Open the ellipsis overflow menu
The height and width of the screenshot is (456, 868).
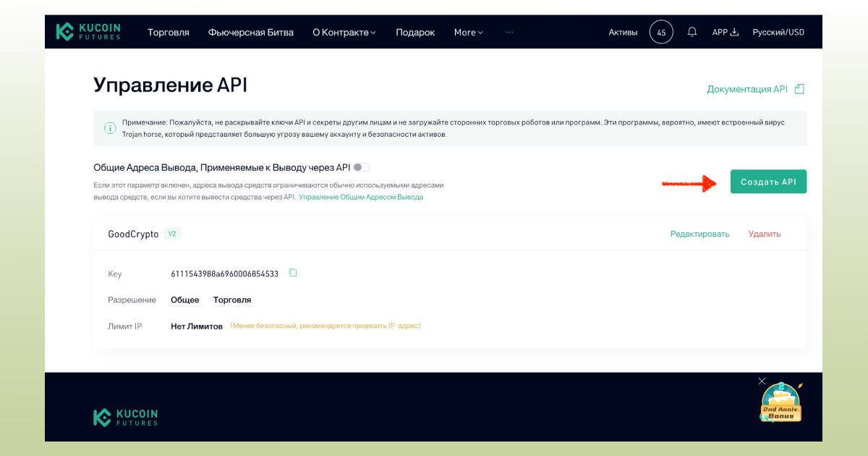[x=509, y=32]
